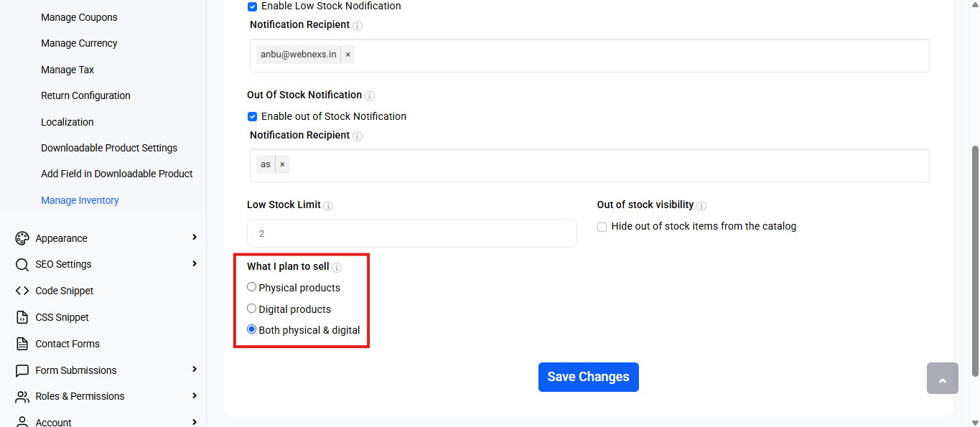Click info icon beside What I plan to sell
This screenshot has height=427, width=980.
point(337,268)
